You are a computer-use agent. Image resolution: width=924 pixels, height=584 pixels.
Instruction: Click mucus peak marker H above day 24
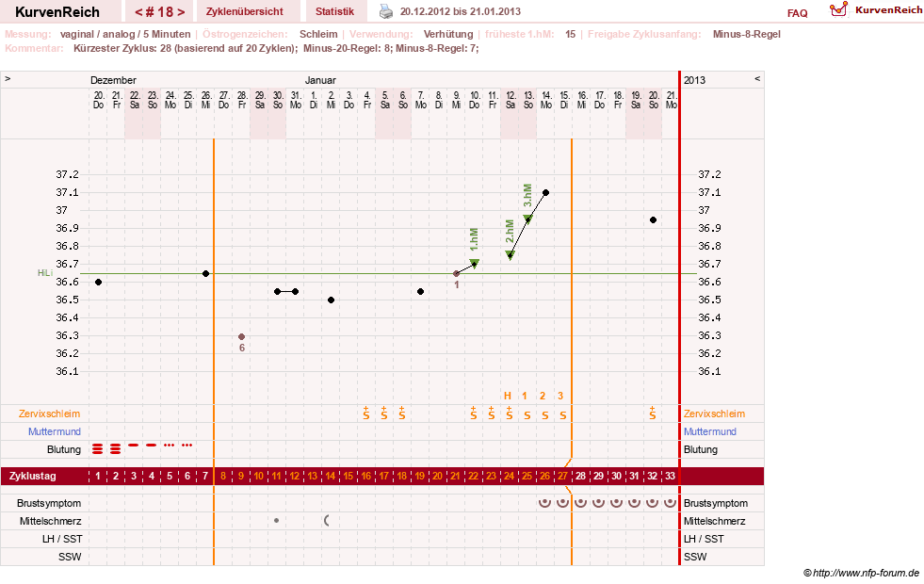pos(508,396)
